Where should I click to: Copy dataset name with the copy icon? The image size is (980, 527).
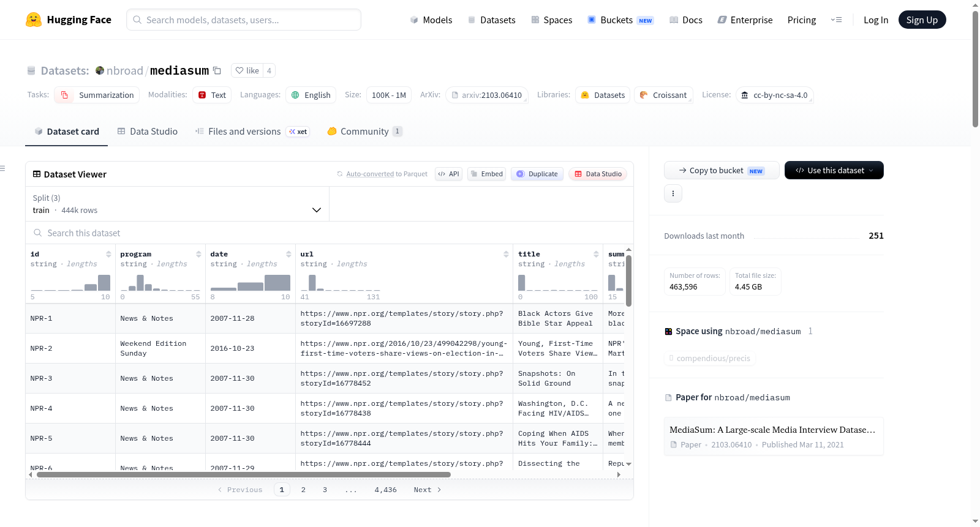click(x=217, y=70)
